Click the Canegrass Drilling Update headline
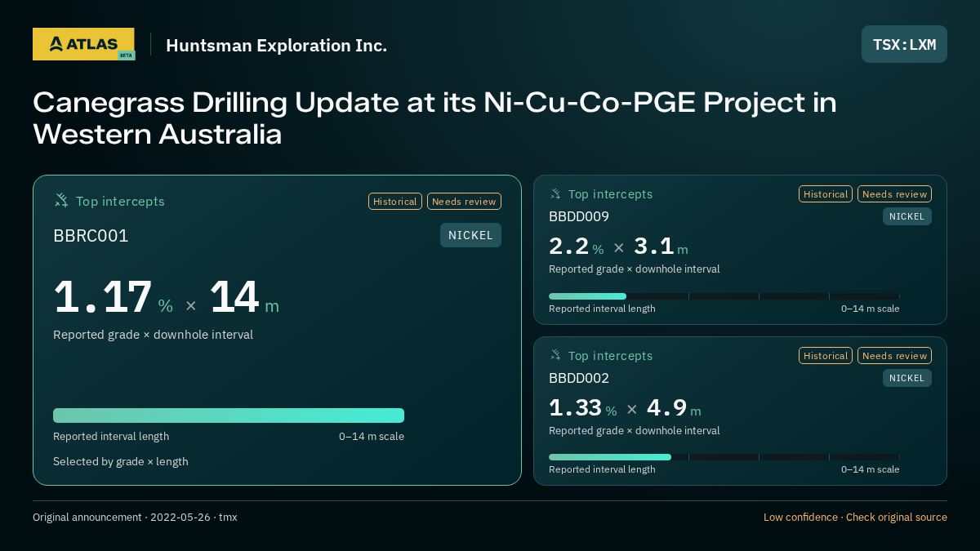The height and width of the screenshot is (551, 980). 434,118
